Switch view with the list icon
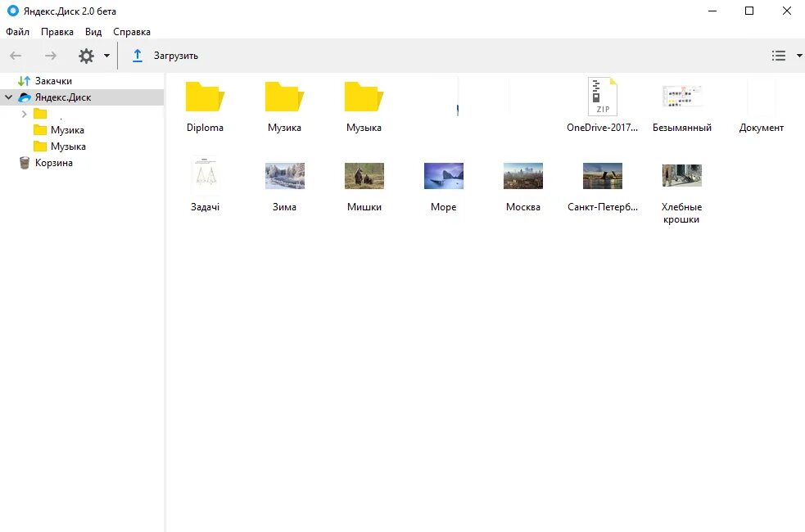The width and height of the screenshot is (805, 532). 778,56
